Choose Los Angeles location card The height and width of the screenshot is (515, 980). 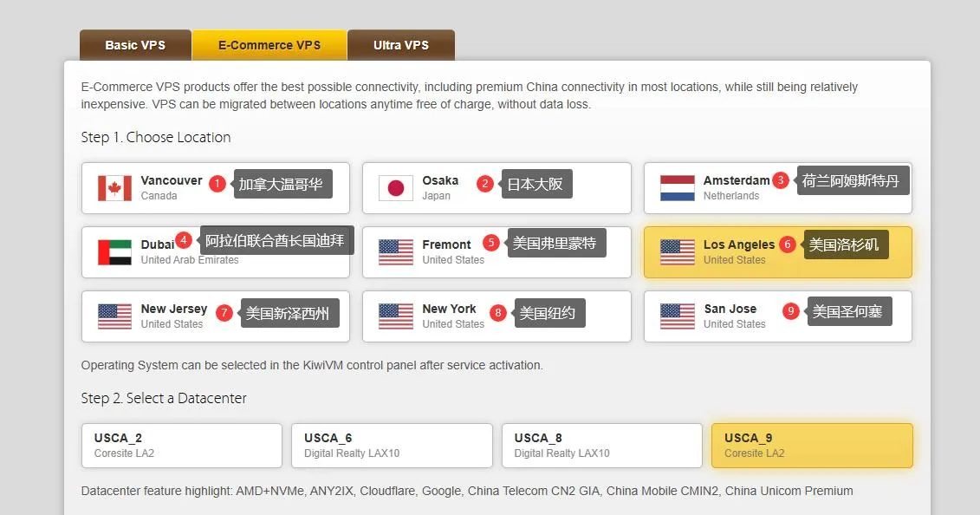pos(778,252)
